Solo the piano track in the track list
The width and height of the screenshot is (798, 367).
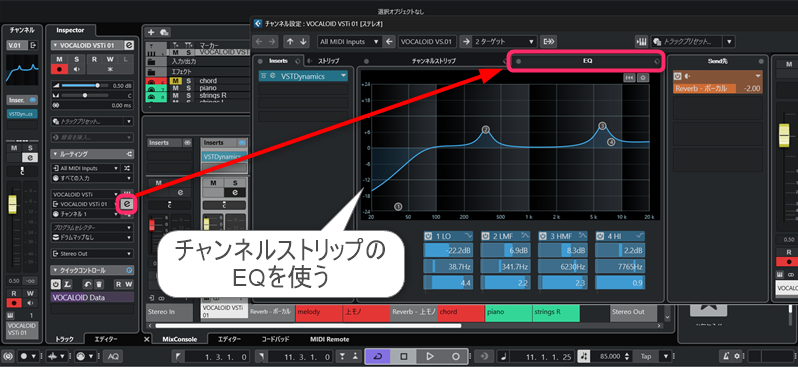click(188, 88)
